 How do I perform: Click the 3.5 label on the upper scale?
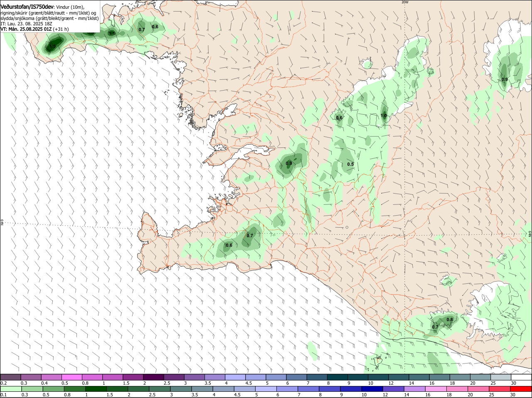point(208,383)
